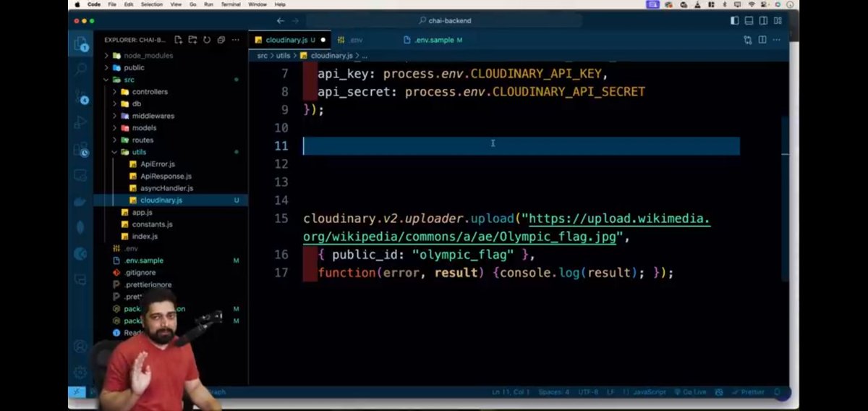868x411 pixels.
Task: Open ApiError.js in the file tree
Action: tap(158, 164)
